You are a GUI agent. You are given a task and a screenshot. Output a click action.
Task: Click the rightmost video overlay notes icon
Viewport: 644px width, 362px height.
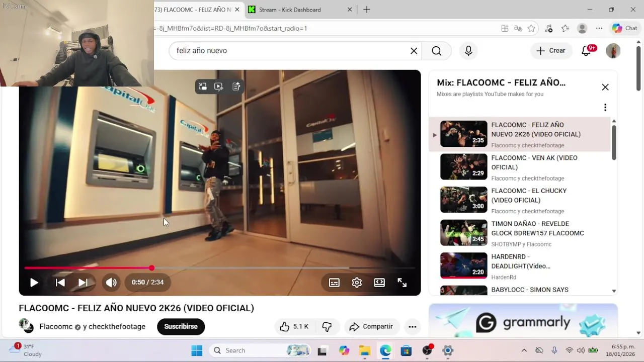click(x=236, y=86)
